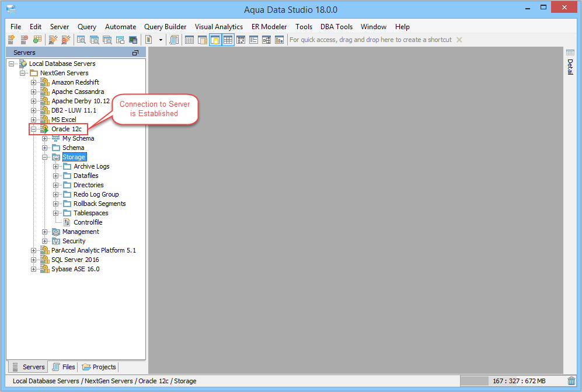Expand the Management folder
Image resolution: width=582 pixels, height=392 pixels.
click(x=44, y=232)
